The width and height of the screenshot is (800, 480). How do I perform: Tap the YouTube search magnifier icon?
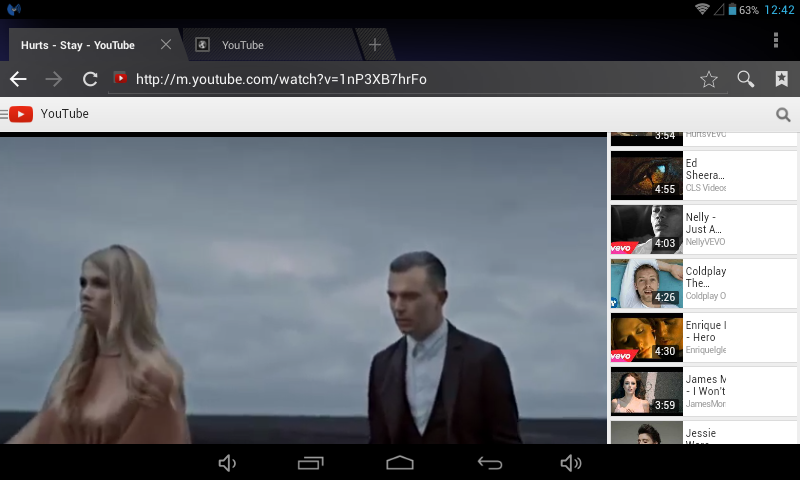(783, 115)
